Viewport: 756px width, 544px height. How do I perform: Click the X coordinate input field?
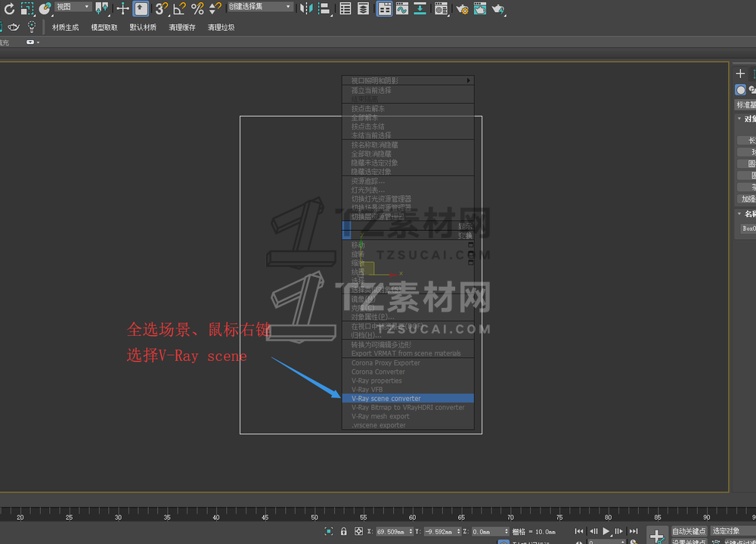pyautogui.click(x=393, y=532)
